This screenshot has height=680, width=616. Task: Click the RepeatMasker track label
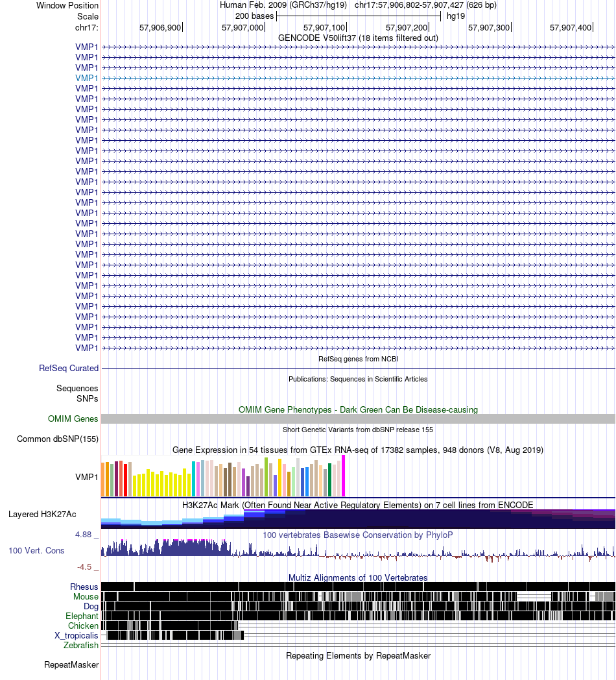71,665
